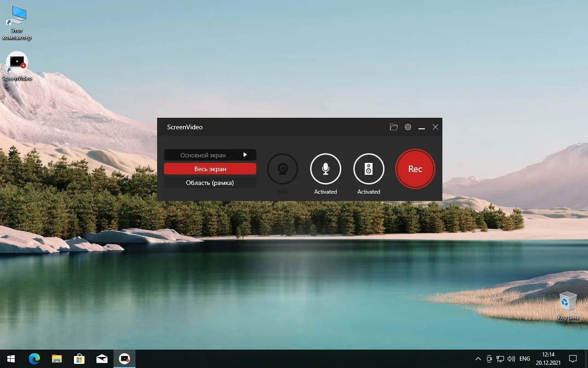The image size is (588, 368).
Task: Expand the Основной экран screen selector
Action: pos(210,155)
